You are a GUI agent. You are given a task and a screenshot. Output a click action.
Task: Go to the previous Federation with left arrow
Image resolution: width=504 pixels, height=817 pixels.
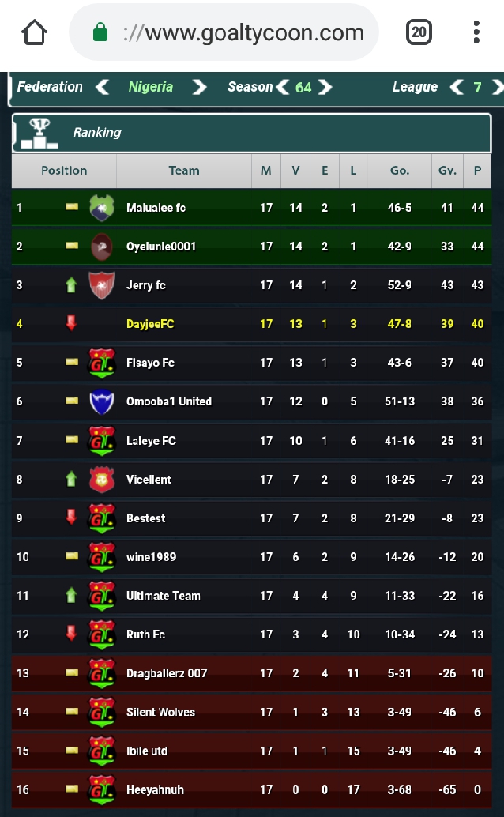[103, 86]
